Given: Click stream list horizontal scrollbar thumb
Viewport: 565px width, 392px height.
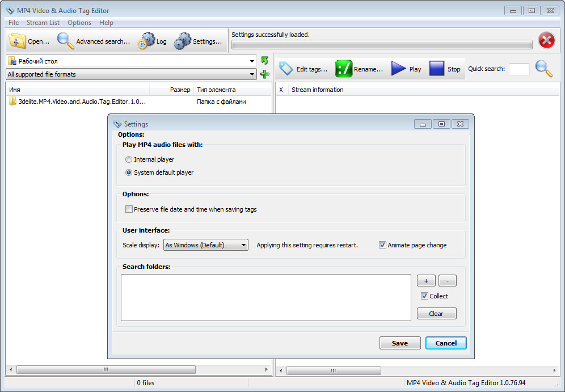Looking at the screenshot, I should (334, 370).
